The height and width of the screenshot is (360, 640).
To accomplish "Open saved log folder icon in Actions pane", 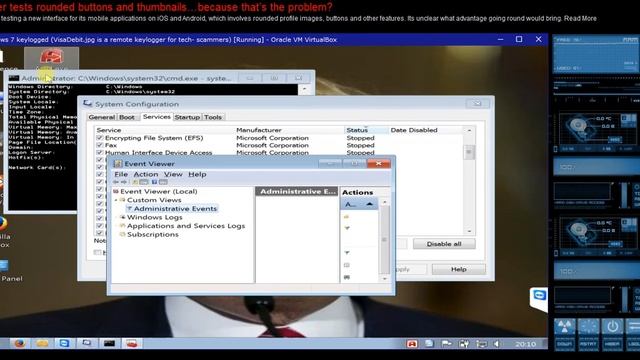I will [x=347, y=217].
